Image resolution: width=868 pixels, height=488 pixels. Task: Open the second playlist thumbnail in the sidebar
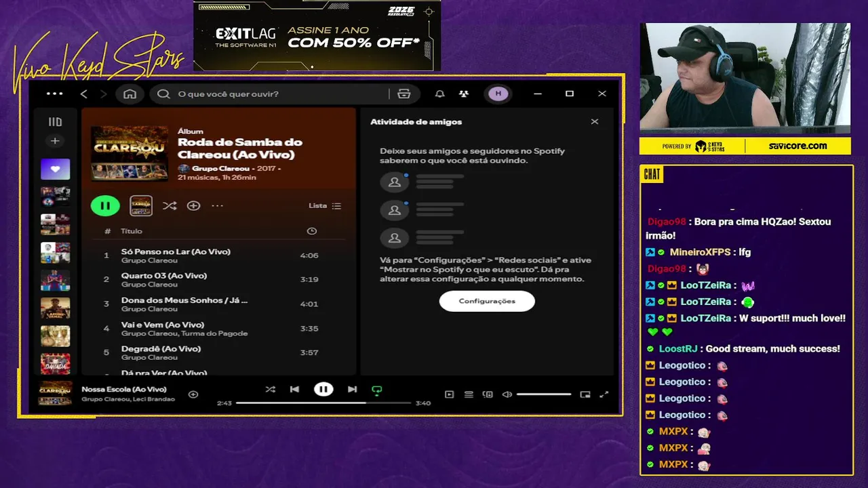point(55,197)
